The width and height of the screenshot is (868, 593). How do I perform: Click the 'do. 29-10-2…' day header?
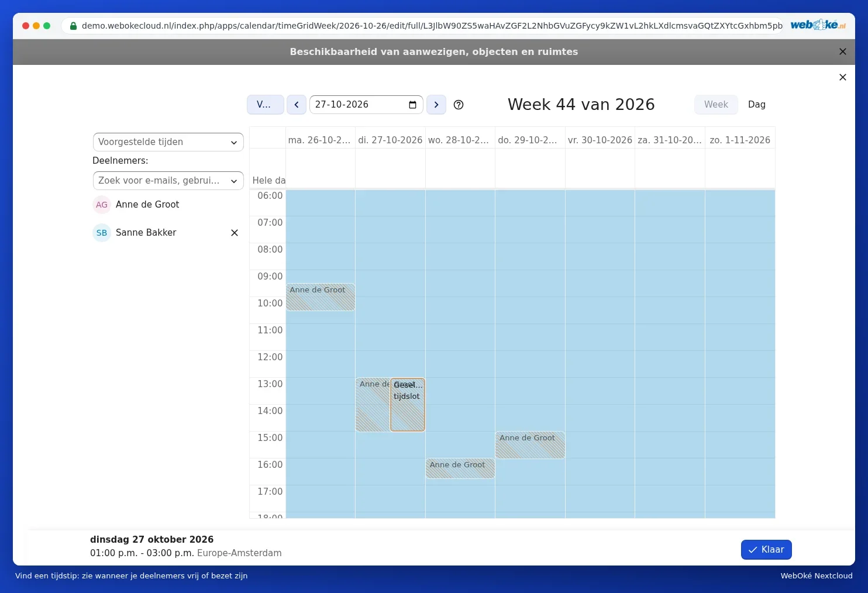pos(528,140)
